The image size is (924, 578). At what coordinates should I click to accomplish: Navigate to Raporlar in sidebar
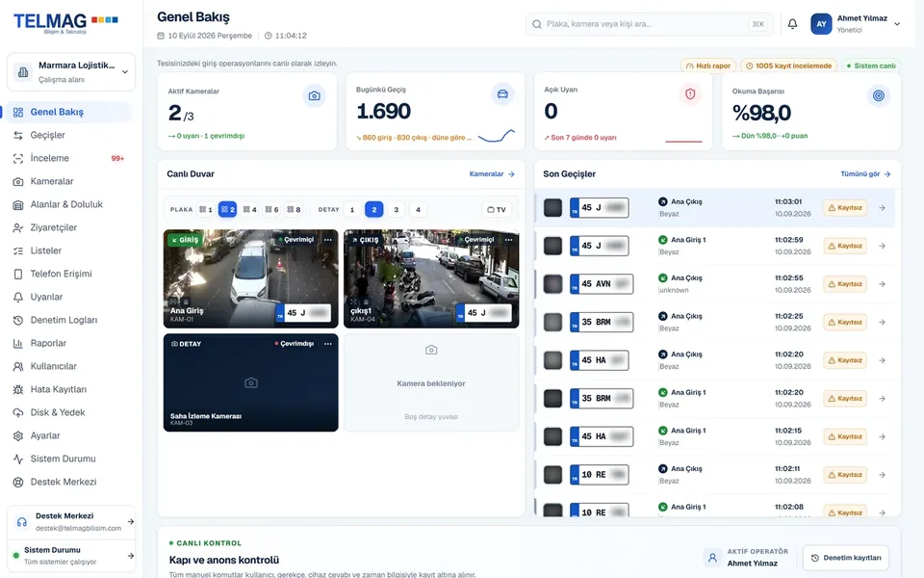click(67, 343)
